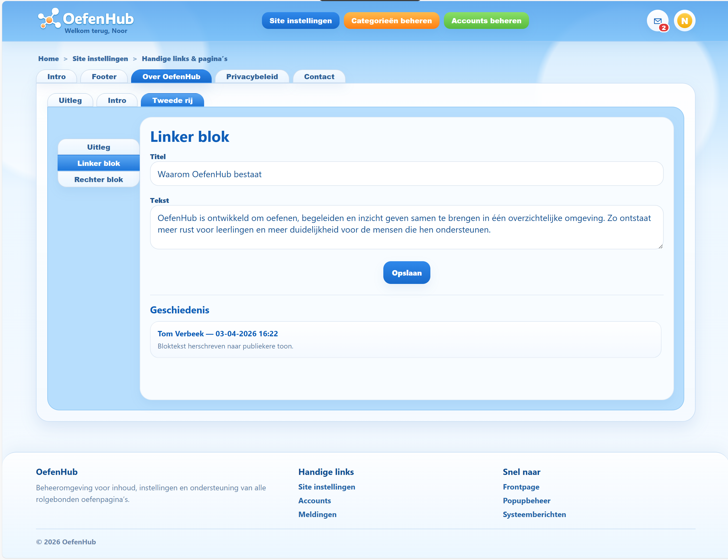Switch to the Footer tab

pyautogui.click(x=104, y=77)
